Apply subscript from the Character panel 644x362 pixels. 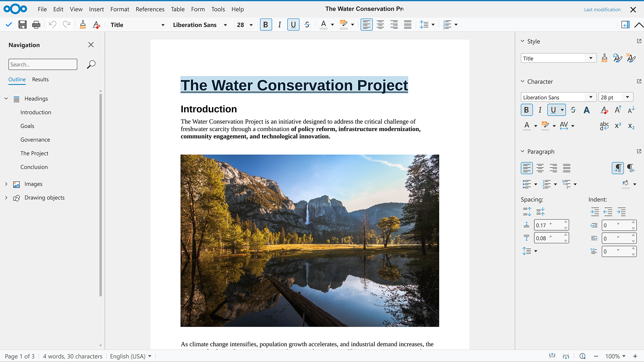tap(631, 126)
